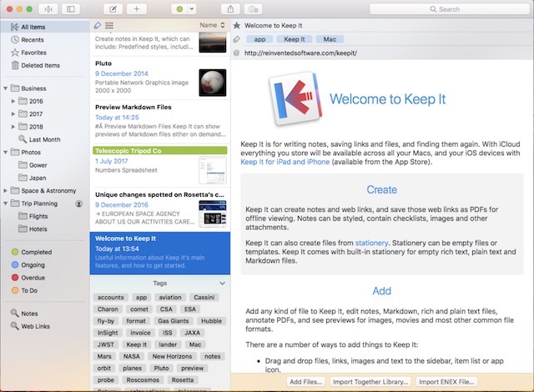
Task: Click the @ URL icon
Action: point(237,53)
